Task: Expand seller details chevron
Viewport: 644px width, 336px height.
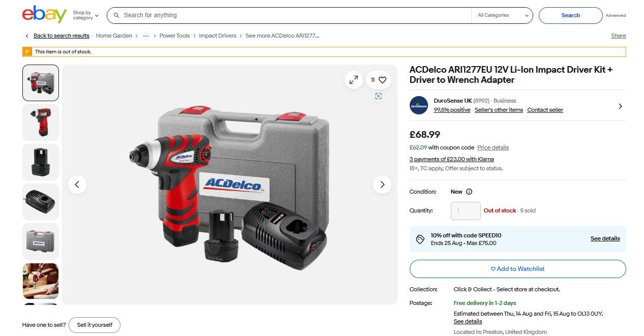Action: coord(620,106)
